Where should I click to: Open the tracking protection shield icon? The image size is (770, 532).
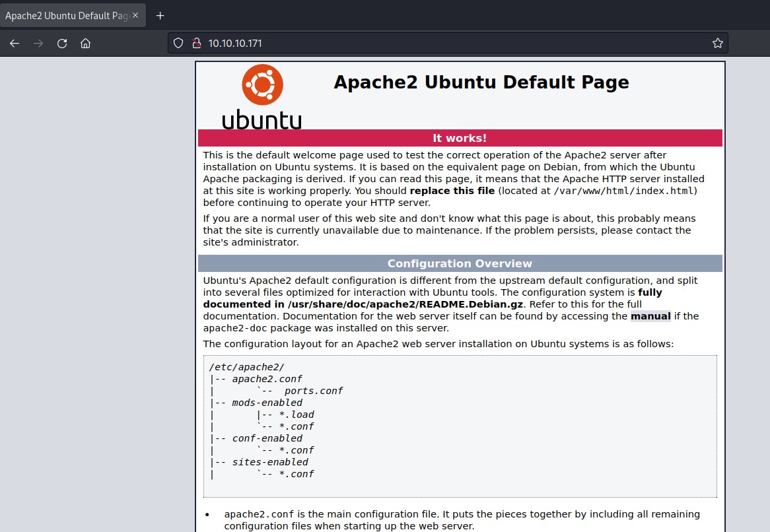(178, 44)
